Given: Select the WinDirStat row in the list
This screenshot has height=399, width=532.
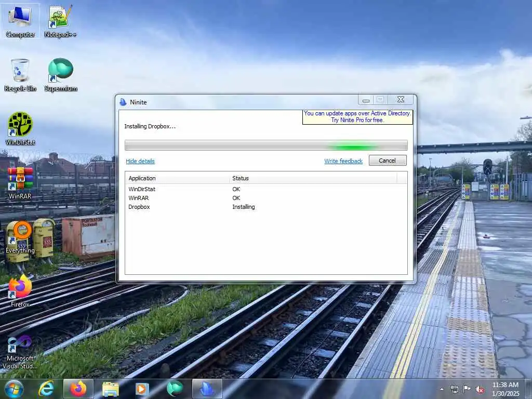Looking at the screenshot, I should pyautogui.click(x=266, y=189).
